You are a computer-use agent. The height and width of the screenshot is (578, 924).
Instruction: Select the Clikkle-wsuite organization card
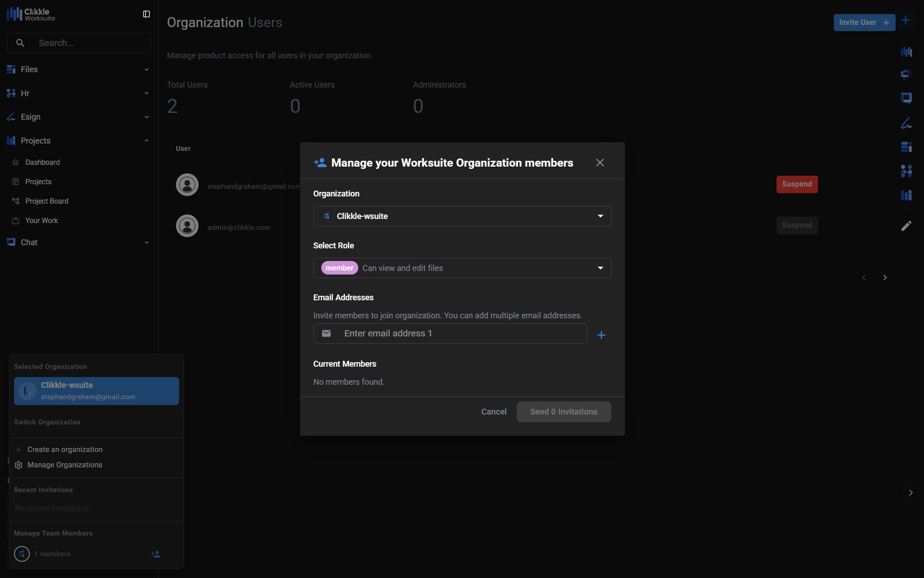point(96,391)
